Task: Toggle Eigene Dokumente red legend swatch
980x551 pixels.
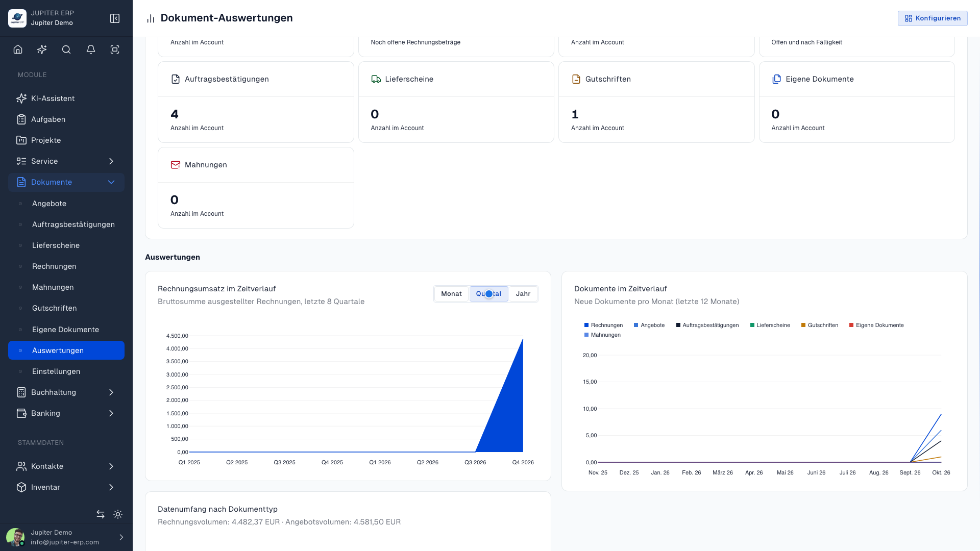Action: 851,325
